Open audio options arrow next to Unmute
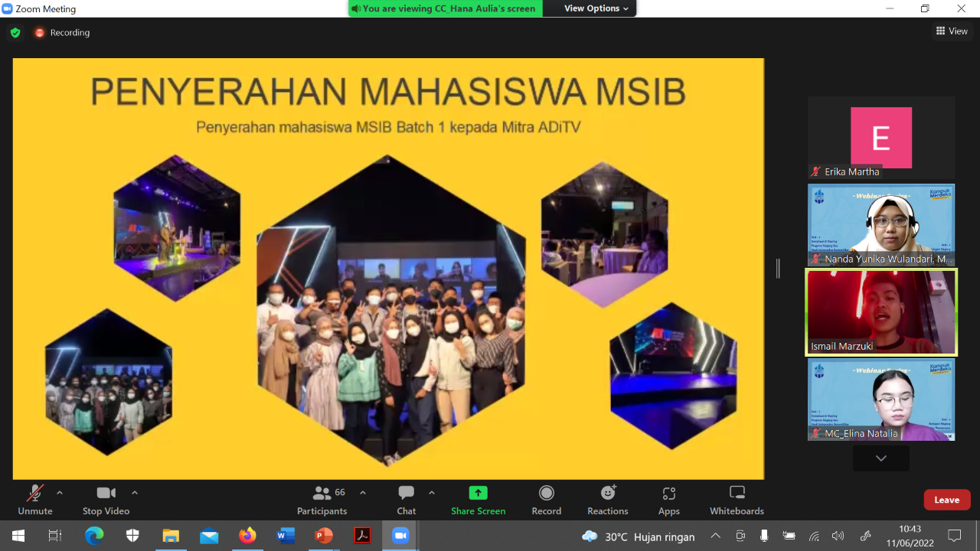Viewport: 980px width, 551px height. 60,493
